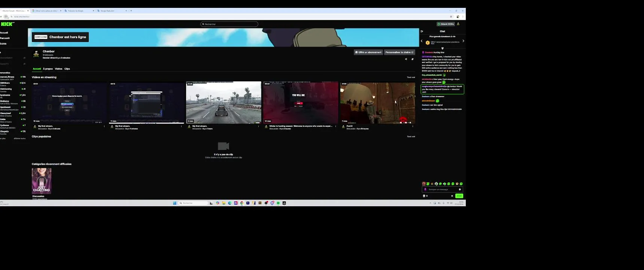Open options menu of first My first stream video

104,126
